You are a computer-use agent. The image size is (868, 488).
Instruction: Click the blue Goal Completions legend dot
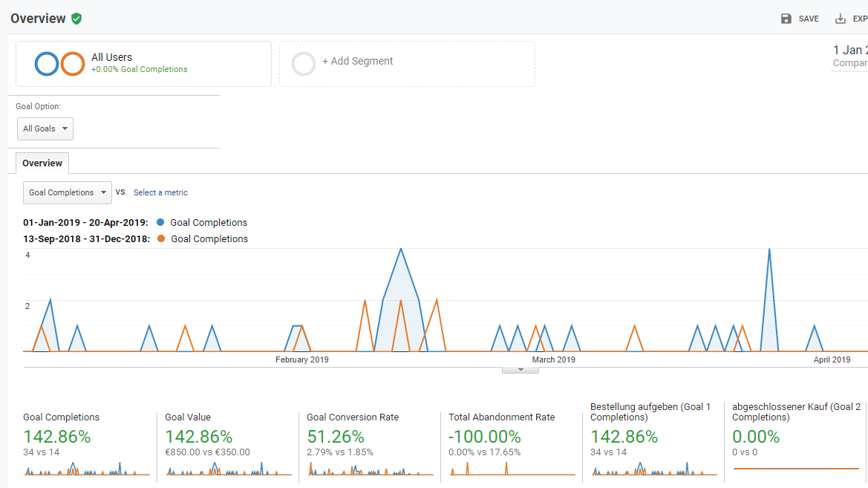coord(160,222)
